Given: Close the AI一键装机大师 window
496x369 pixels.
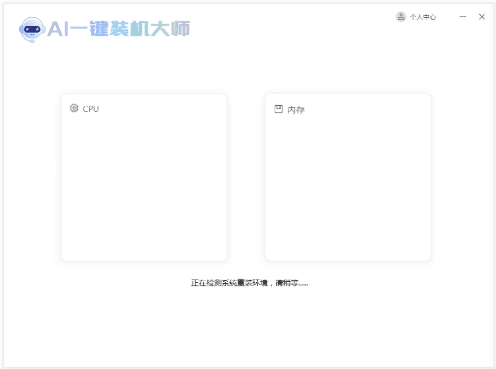Looking at the screenshot, I should (x=482, y=17).
